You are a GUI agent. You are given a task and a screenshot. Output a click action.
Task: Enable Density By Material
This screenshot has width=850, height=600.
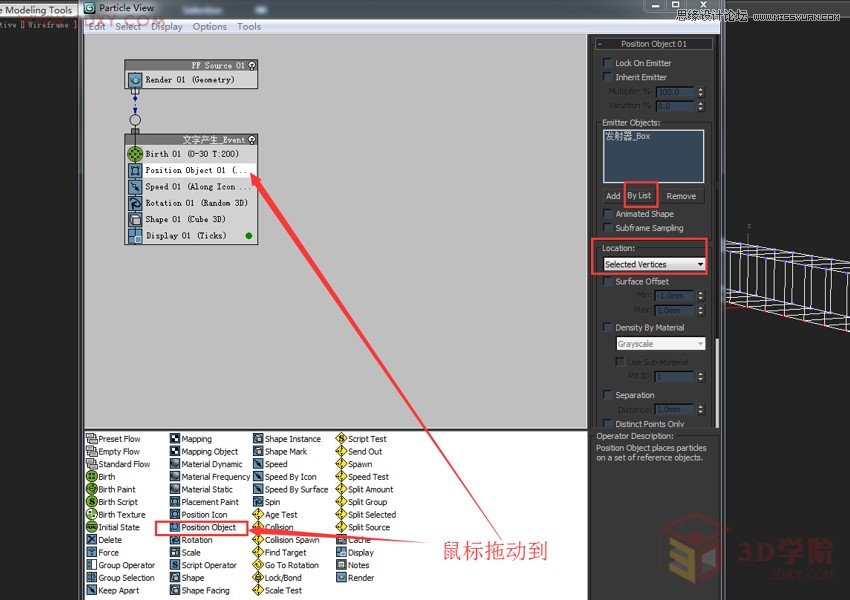pos(608,327)
